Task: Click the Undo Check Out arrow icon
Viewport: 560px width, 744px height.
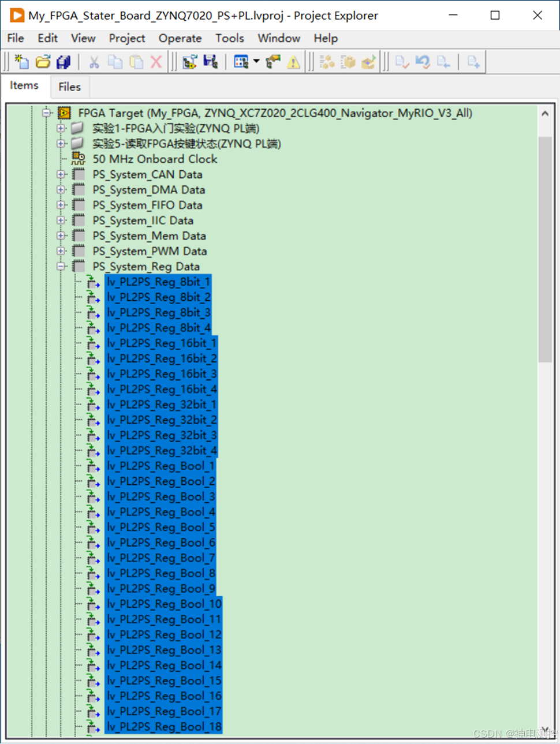Action: click(423, 62)
